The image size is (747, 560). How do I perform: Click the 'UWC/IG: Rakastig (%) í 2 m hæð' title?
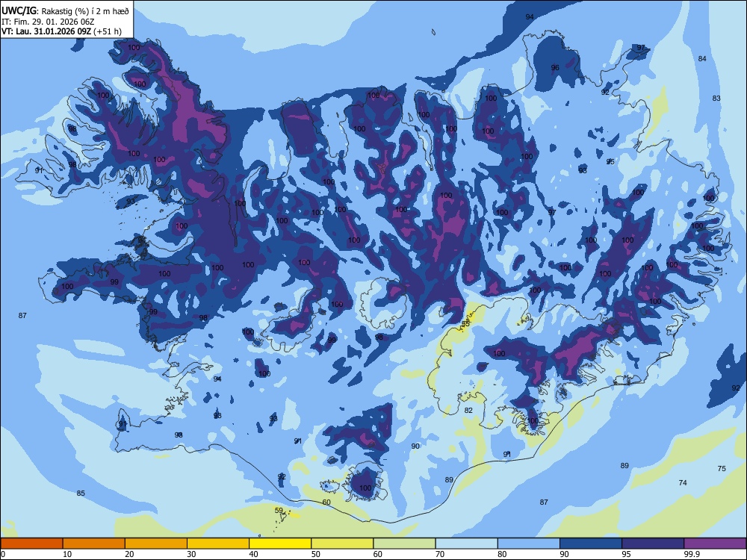click(65, 11)
